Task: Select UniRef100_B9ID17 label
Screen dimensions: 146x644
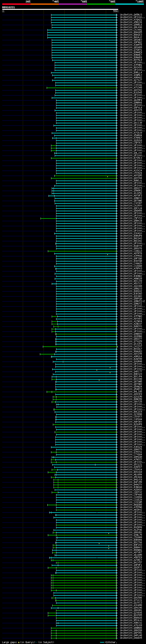Action: coord(131,349)
